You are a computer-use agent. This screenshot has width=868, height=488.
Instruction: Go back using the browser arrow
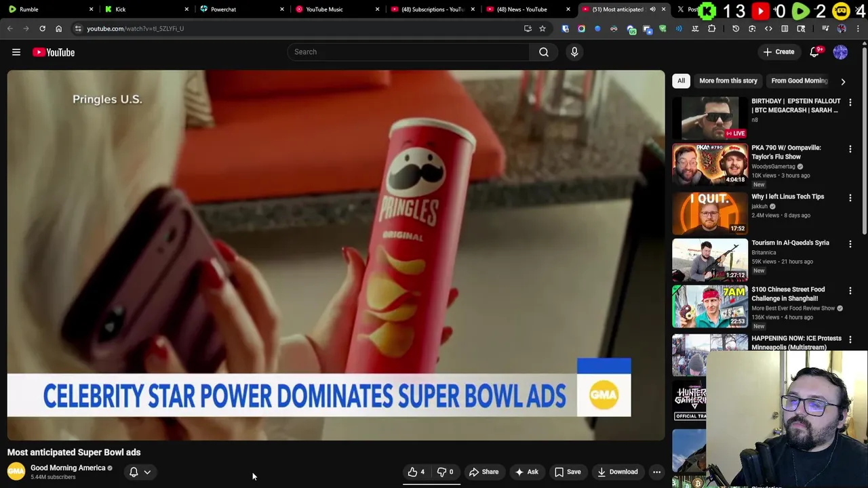point(9,28)
